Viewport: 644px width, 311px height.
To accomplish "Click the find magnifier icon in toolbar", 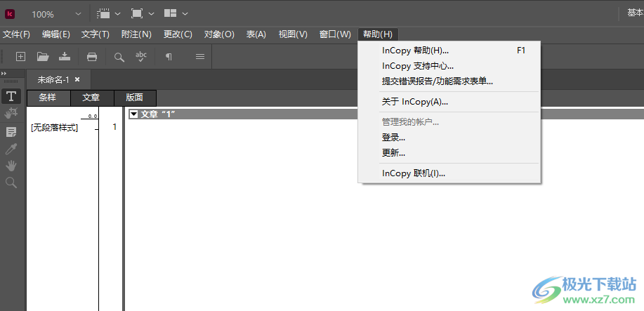I will (119, 57).
